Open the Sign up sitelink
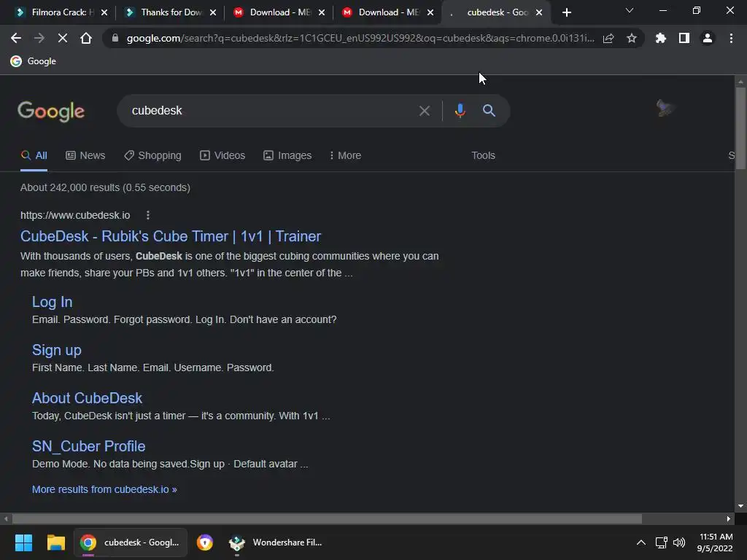 (x=57, y=350)
